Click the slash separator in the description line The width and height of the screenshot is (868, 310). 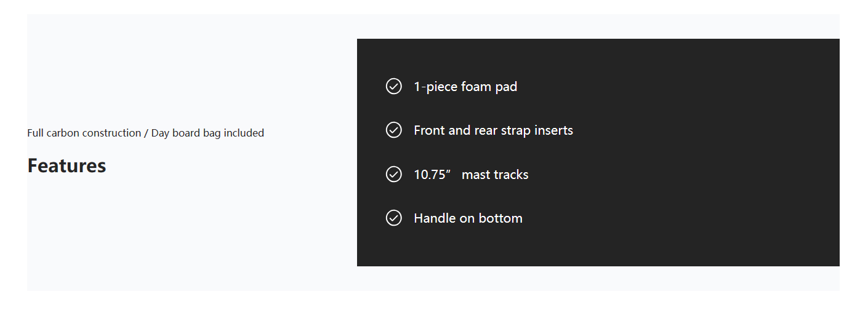coord(146,133)
